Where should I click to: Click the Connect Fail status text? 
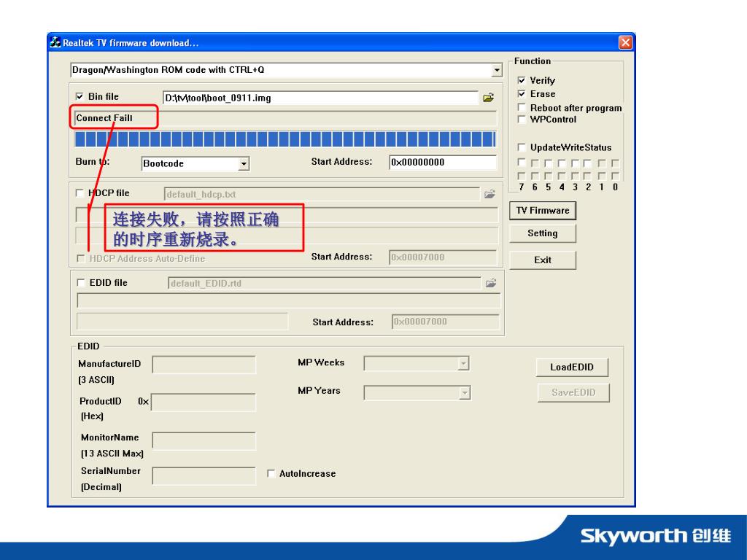104,118
